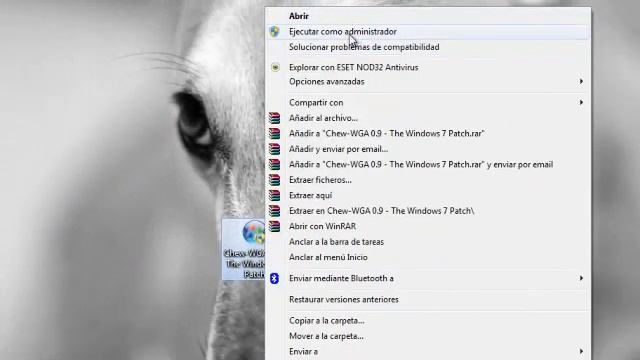The height and width of the screenshot is (360, 640).
Task: Open the Compartir con entry
Action: [x=316, y=102]
